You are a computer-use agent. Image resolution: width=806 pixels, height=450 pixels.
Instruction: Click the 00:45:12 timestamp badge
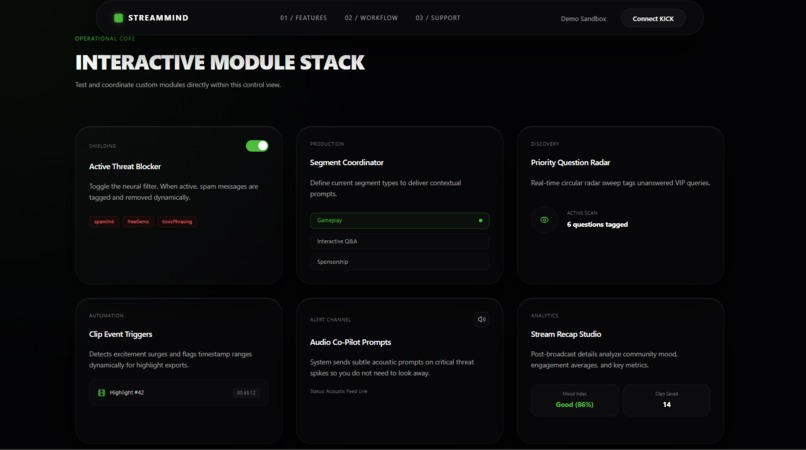pyautogui.click(x=246, y=393)
